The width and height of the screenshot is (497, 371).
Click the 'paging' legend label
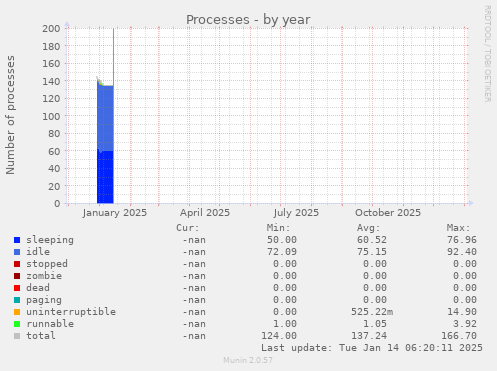(x=44, y=300)
